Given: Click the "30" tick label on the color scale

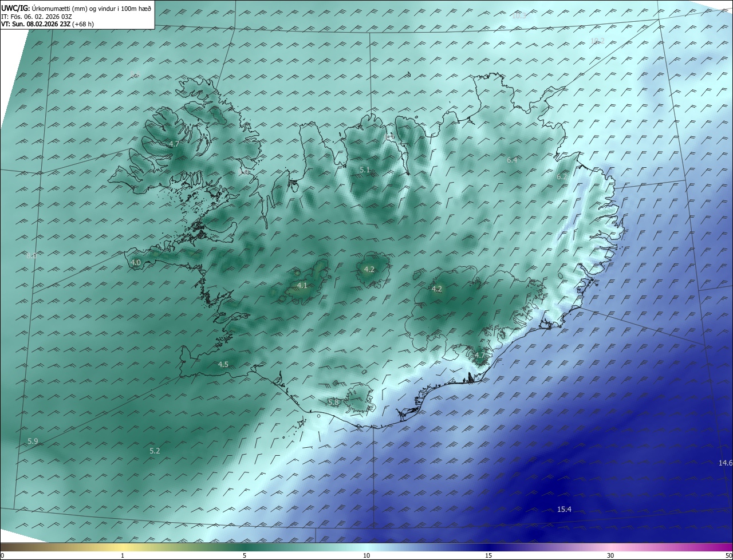Looking at the screenshot, I should (610, 555).
